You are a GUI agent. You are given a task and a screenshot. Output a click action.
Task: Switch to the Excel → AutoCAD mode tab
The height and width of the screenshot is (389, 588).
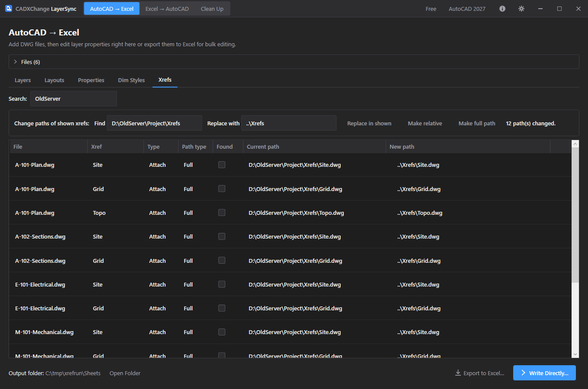167,9
